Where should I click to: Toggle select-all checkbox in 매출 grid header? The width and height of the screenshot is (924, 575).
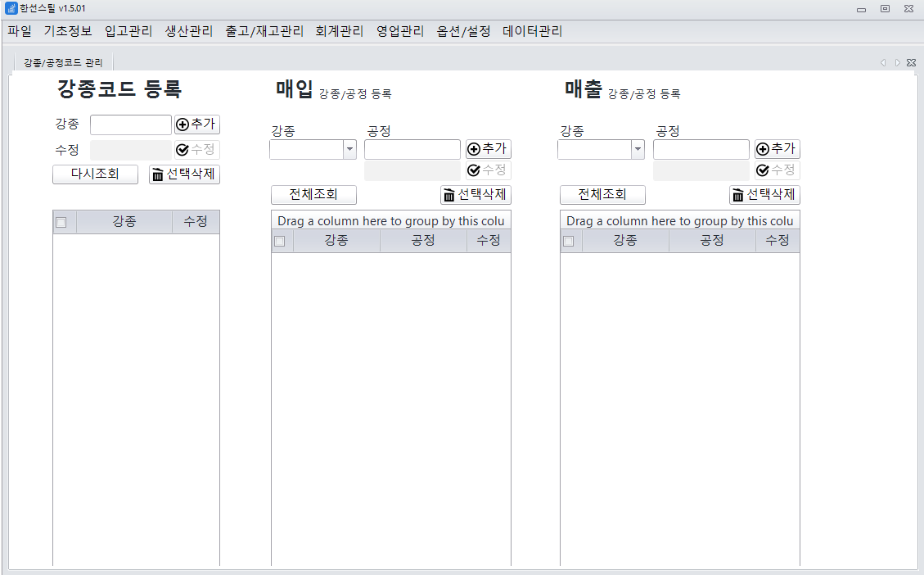click(569, 241)
